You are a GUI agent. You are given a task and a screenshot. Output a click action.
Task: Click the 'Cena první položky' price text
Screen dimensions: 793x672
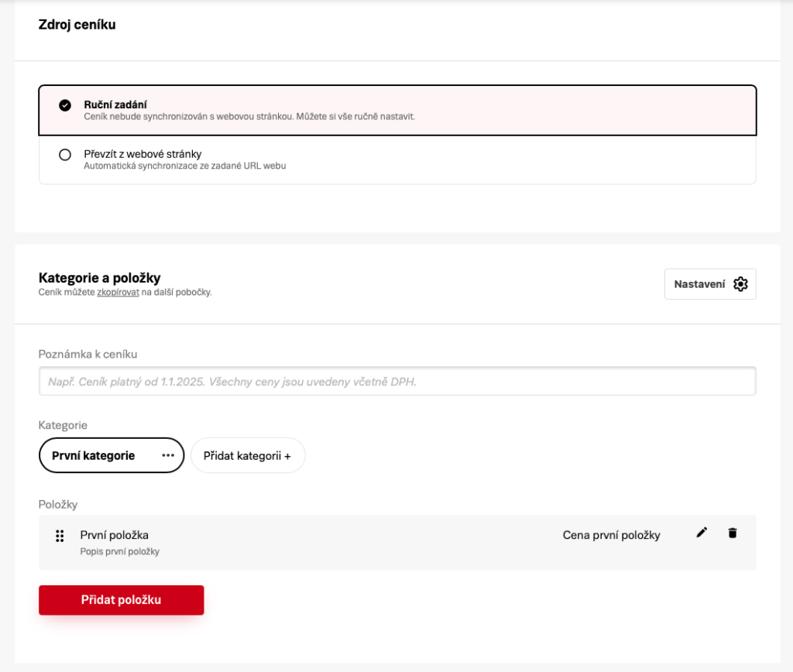(611, 535)
